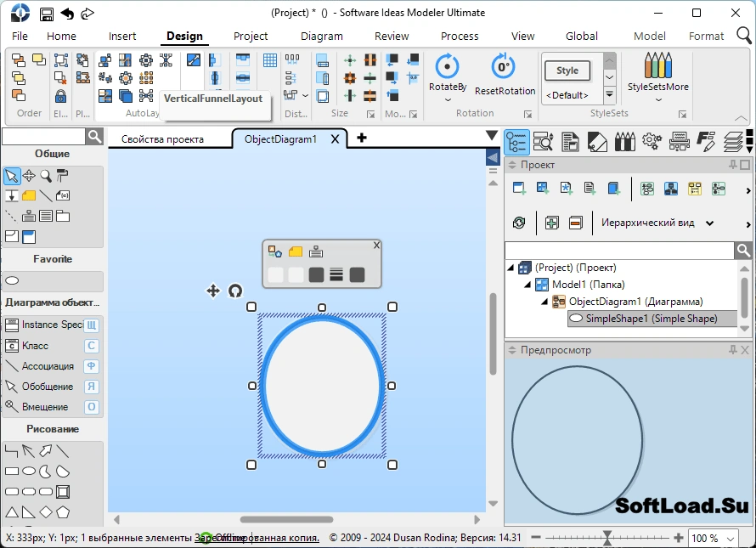Click the rotate handle icon above shape
This screenshot has height=548, width=756.
click(235, 291)
